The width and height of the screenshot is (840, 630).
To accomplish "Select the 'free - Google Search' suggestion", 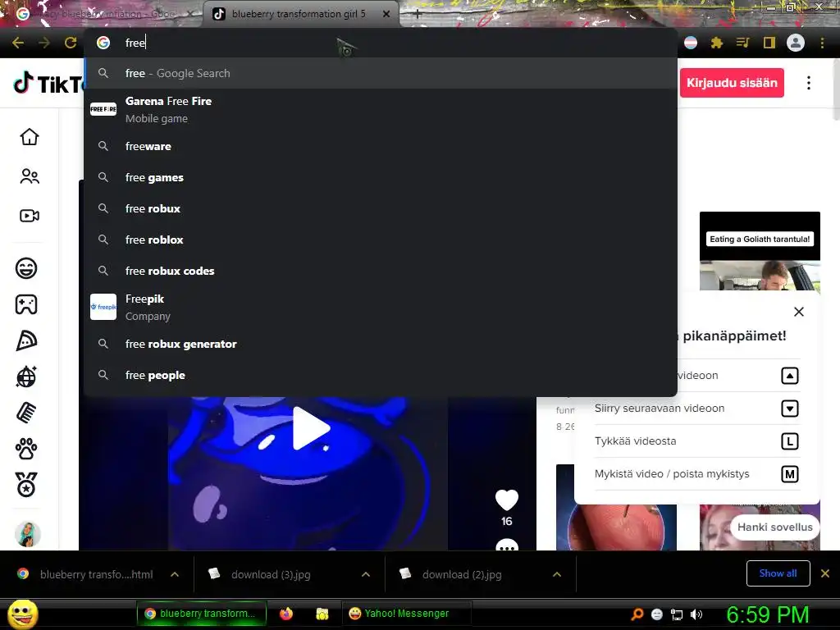I will pos(381,73).
